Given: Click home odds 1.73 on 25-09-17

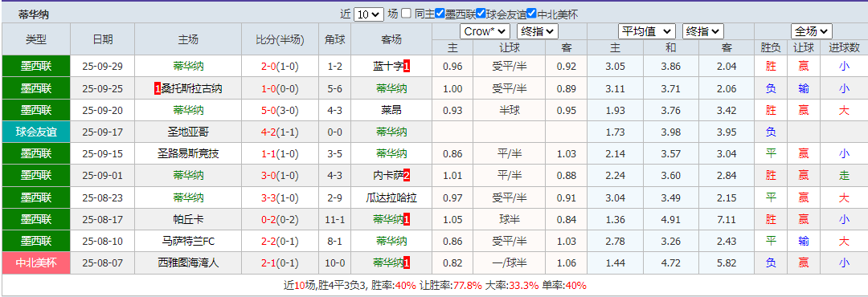Looking at the screenshot, I should tap(615, 132).
